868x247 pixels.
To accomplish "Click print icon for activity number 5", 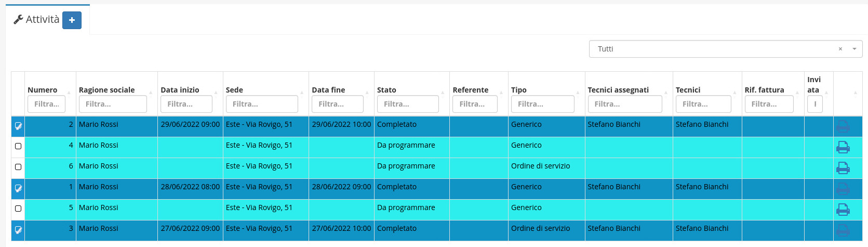I will 843,210.
